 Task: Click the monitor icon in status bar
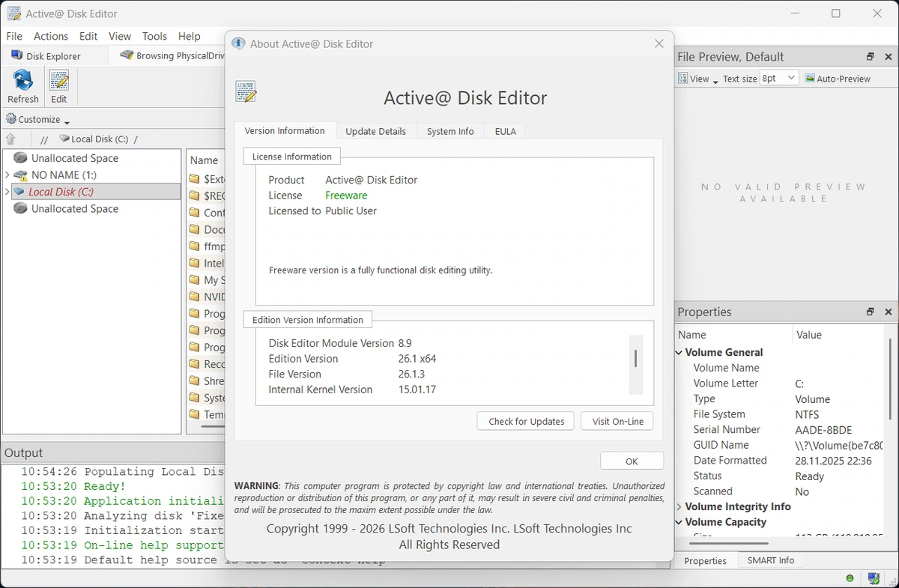click(874, 578)
